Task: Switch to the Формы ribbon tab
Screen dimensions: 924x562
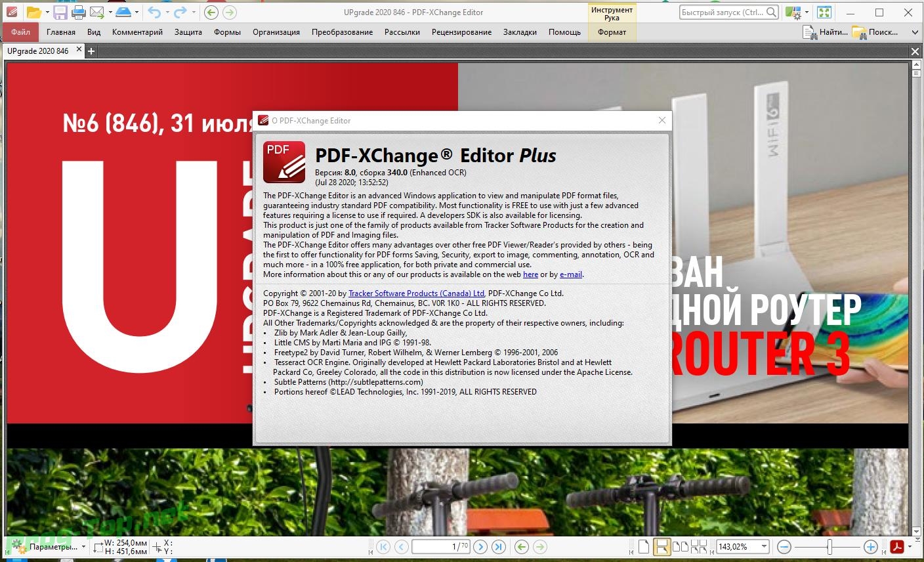Action: [x=227, y=32]
